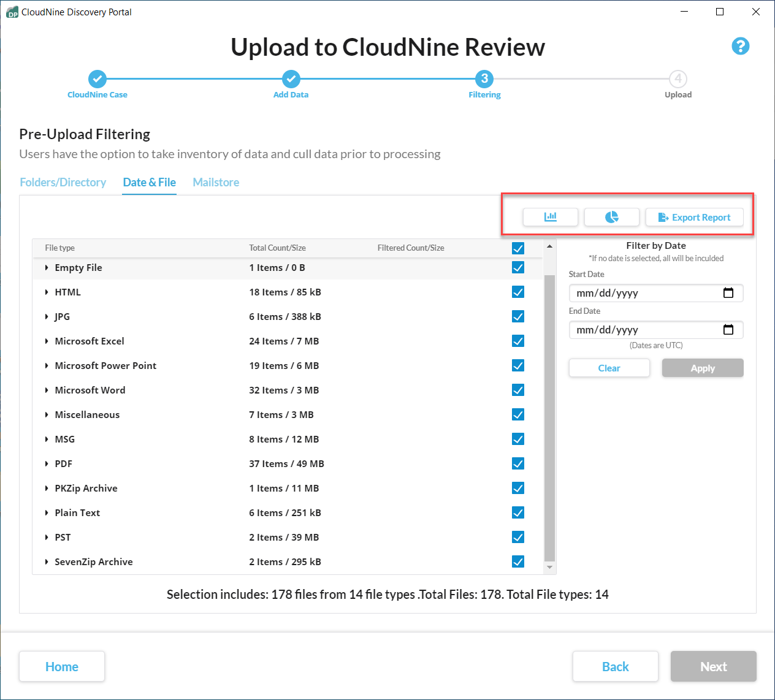775x700 pixels.
Task: Click the Next button
Action: point(714,666)
